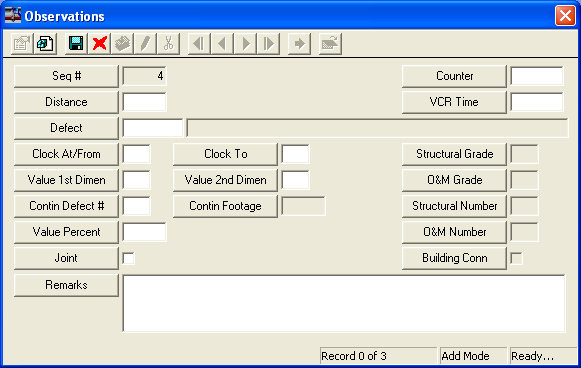Screen dimensions: 581x368
Task: Click the Value 2nd Dimen button
Action: [x=225, y=180]
